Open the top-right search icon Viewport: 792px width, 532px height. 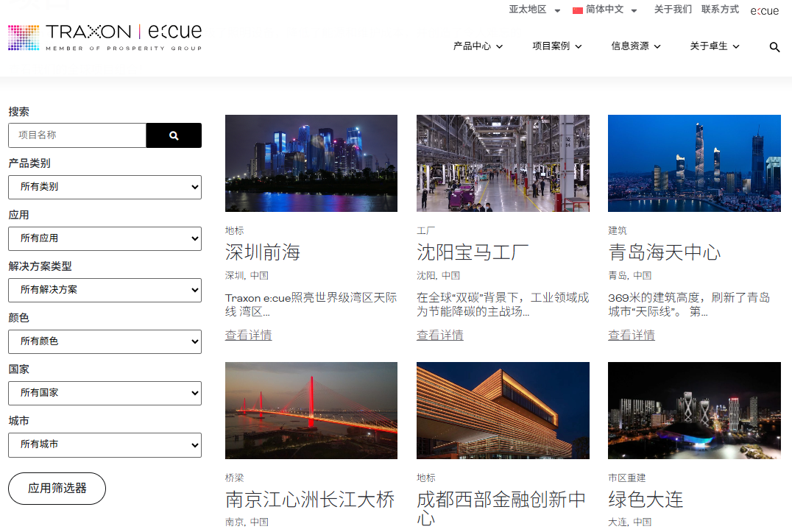point(774,47)
